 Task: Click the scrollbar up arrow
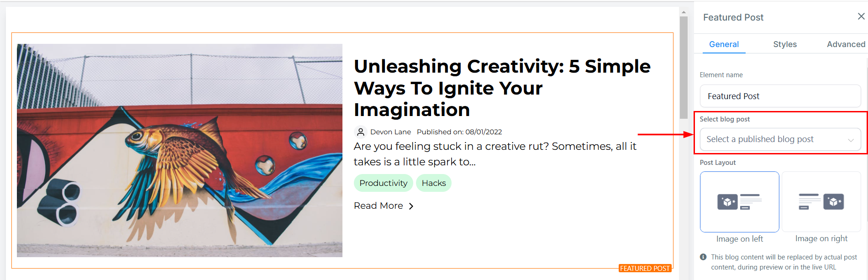coord(684,12)
